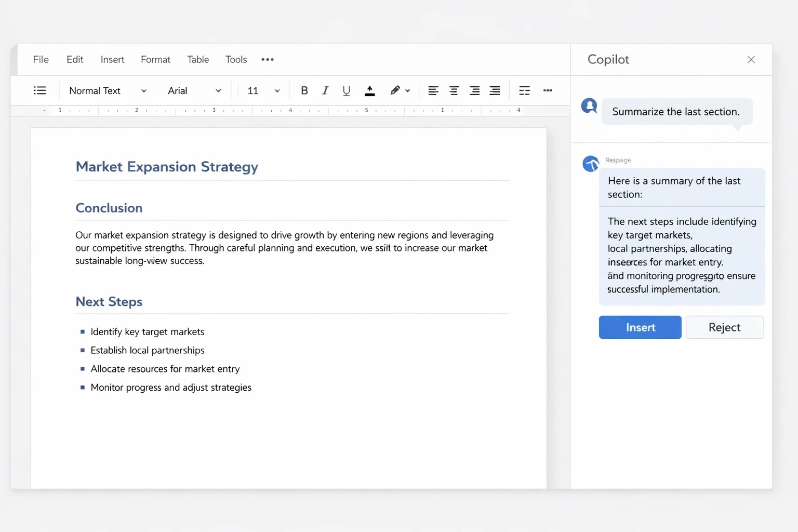The height and width of the screenshot is (532, 798).
Task: Toggle bold formatting
Action: (304, 90)
